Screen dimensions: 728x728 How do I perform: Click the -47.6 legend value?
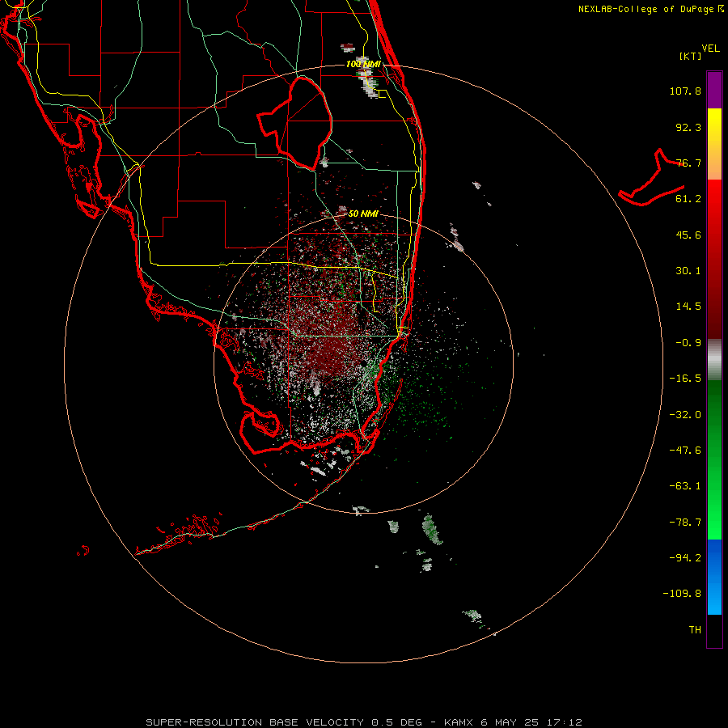click(685, 451)
